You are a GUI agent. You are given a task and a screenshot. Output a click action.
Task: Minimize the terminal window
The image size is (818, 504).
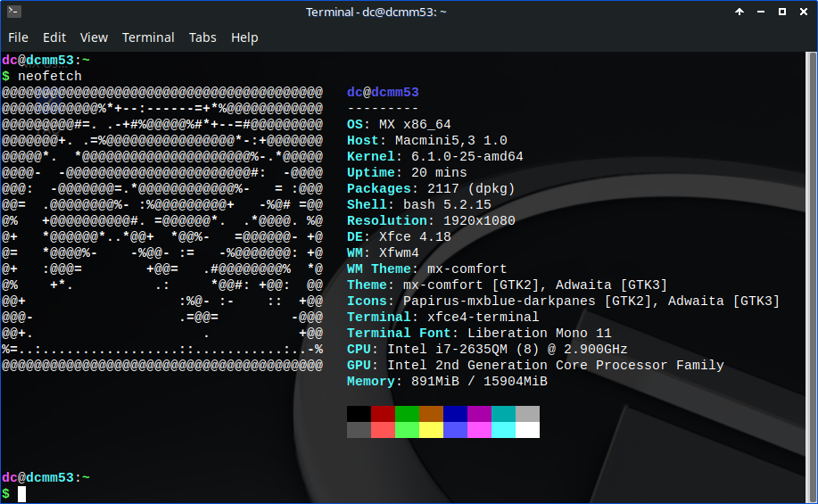tap(761, 12)
